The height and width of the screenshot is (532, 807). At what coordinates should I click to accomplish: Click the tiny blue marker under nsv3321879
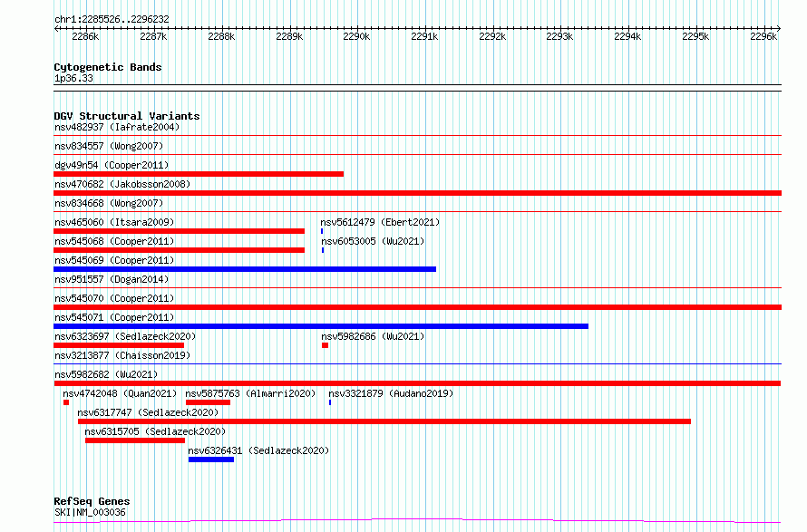coord(330,402)
